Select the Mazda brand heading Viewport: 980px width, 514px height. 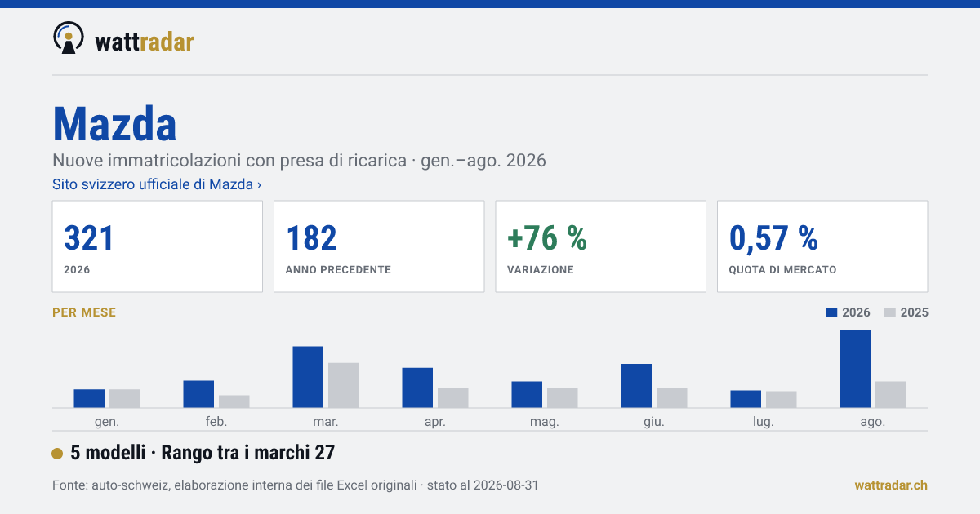pyautogui.click(x=114, y=125)
